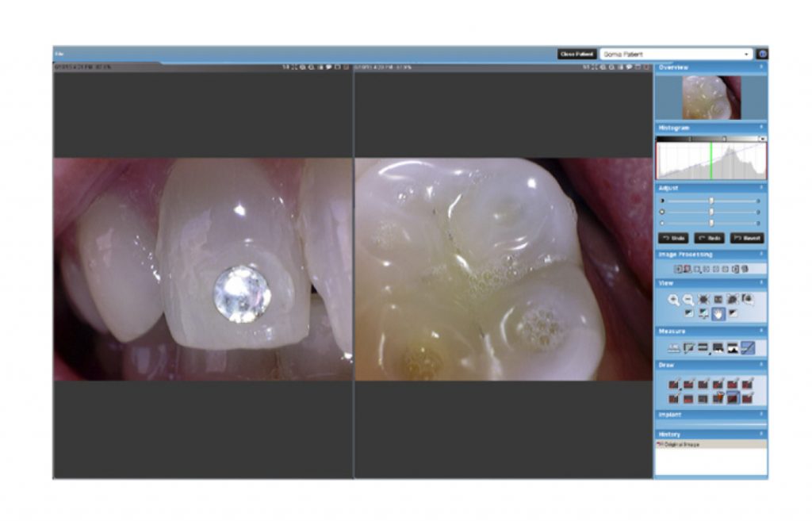
Task: Click the Zoom In magnifier icon
Action: (x=673, y=300)
